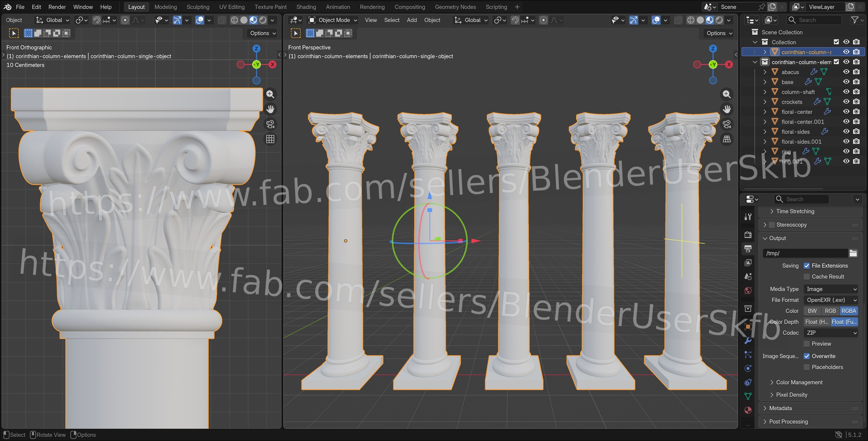Enable wireframe shading in right viewport
The image size is (868, 441).
[x=691, y=20]
